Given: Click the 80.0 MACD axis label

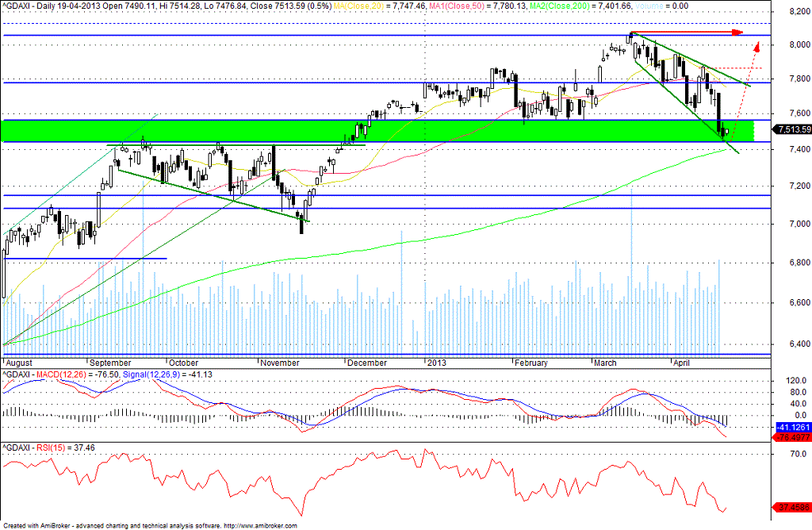Looking at the screenshot, I should click(x=798, y=392).
